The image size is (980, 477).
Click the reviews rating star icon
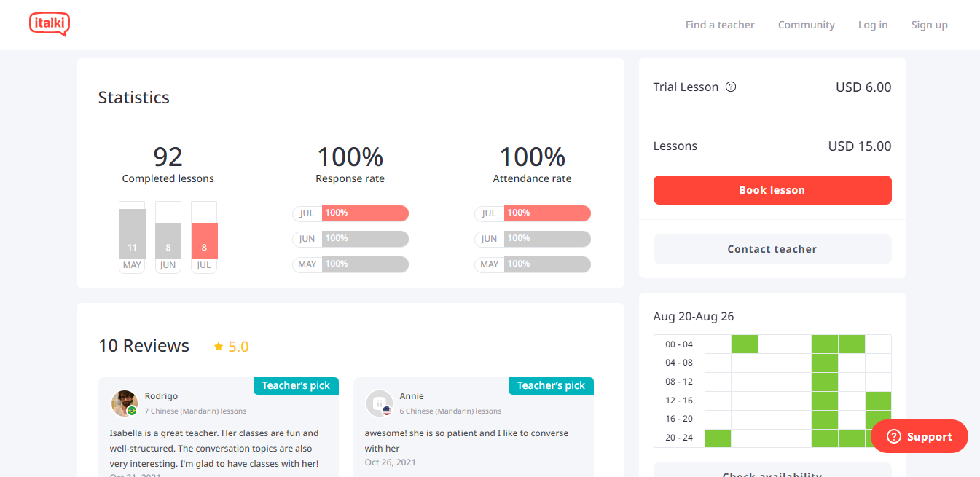tap(219, 347)
